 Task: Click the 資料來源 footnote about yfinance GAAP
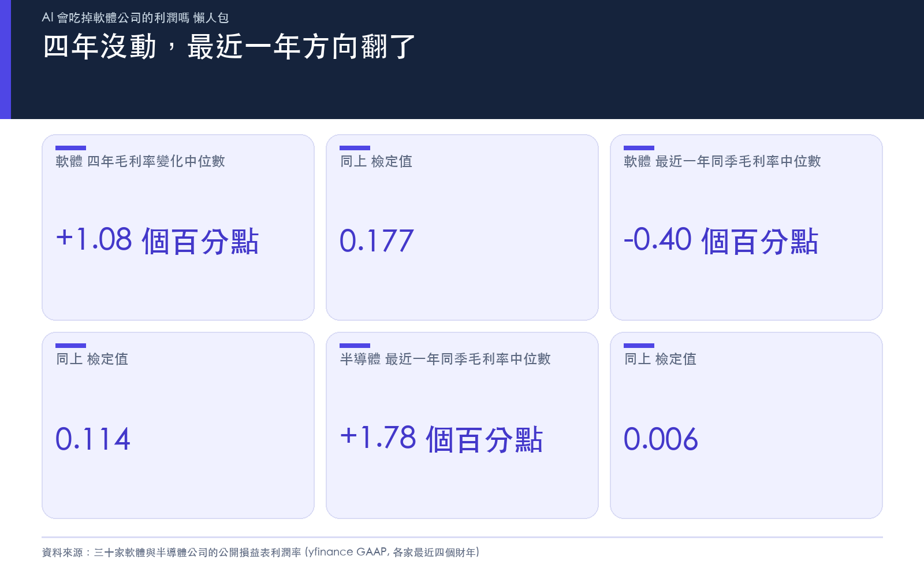tap(260, 552)
